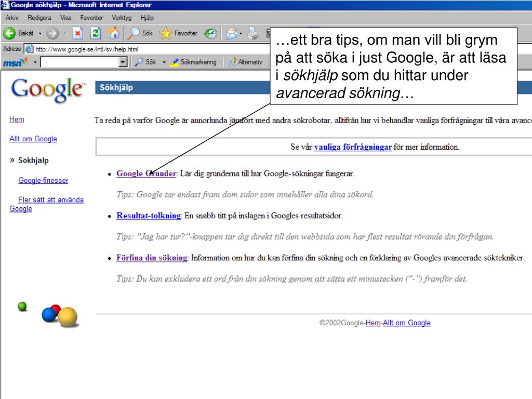This screenshot has height=399, width=532.
Task: Go to home page via house icon
Action: (x=113, y=33)
